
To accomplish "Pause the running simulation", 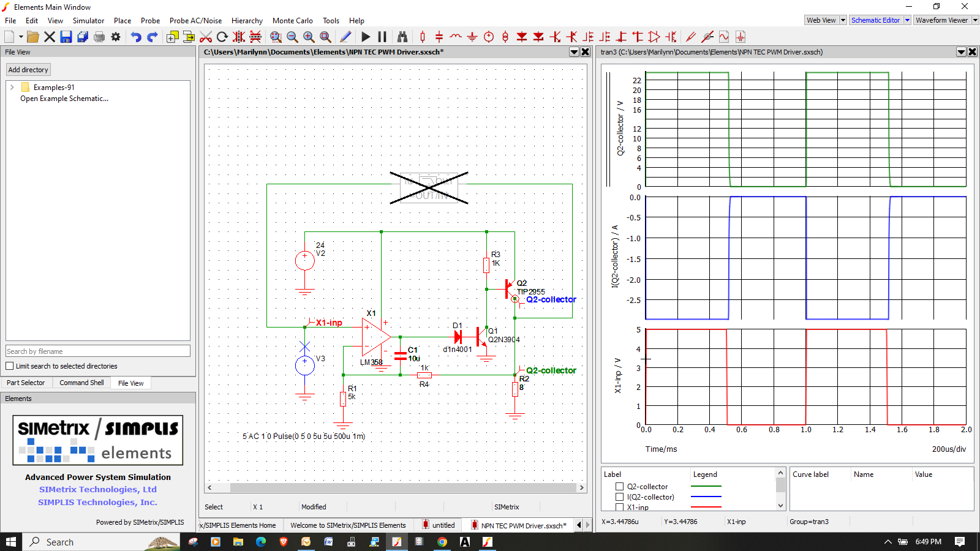I will (x=382, y=37).
